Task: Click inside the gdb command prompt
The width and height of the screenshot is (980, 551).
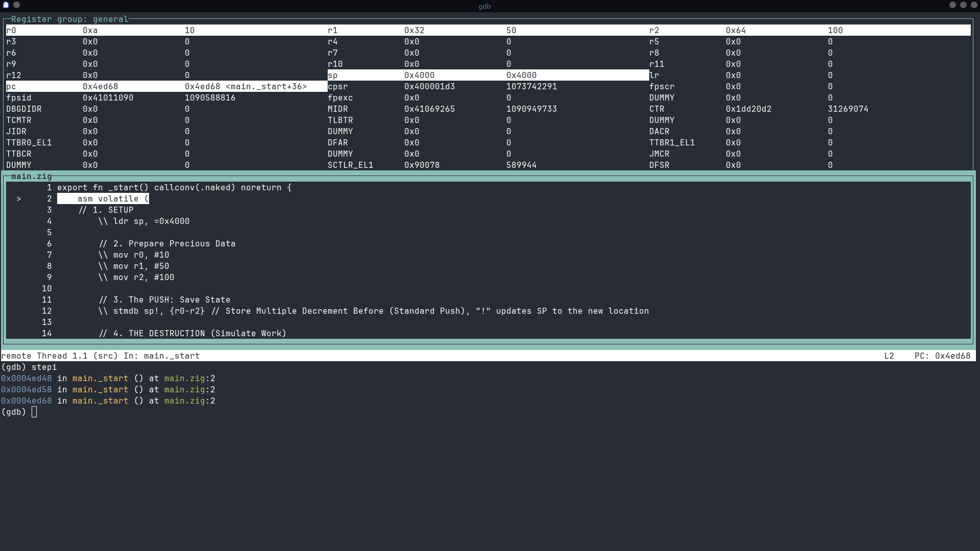Action: coord(34,412)
